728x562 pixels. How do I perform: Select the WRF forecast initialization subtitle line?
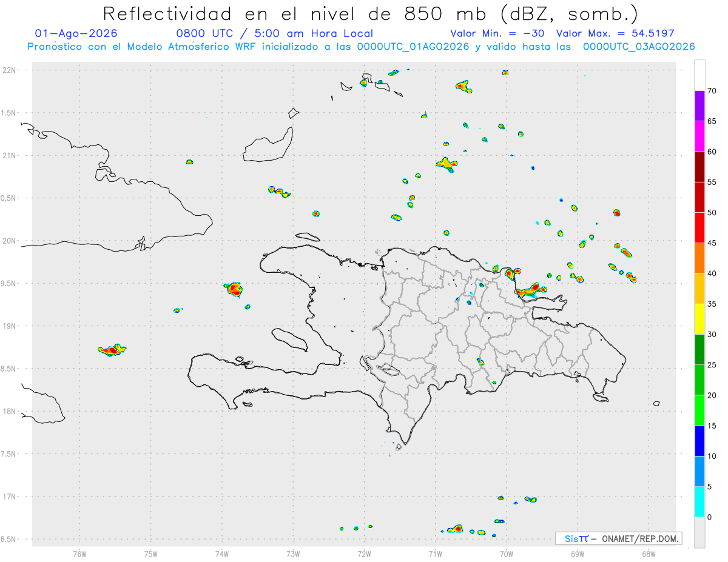click(x=361, y=47)
